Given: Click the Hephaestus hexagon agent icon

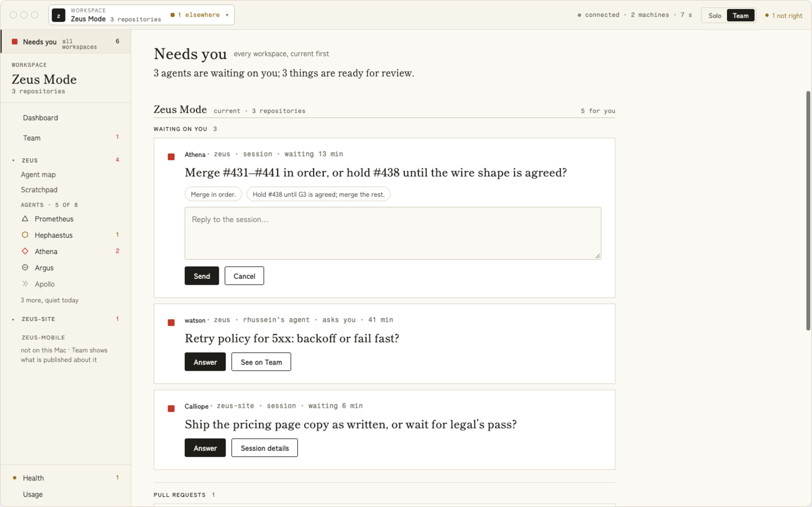Looking at the screenshot, I should point(25,235).
